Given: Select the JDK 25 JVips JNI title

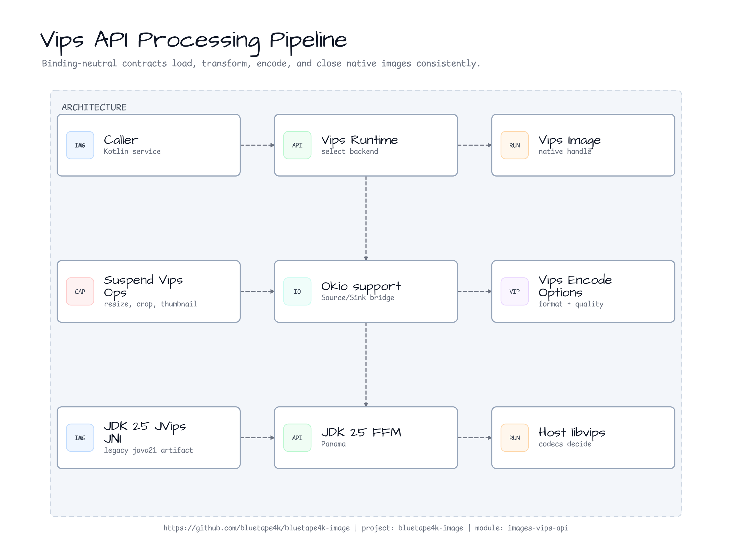Looking at the screenshot, I should (145, 432).
